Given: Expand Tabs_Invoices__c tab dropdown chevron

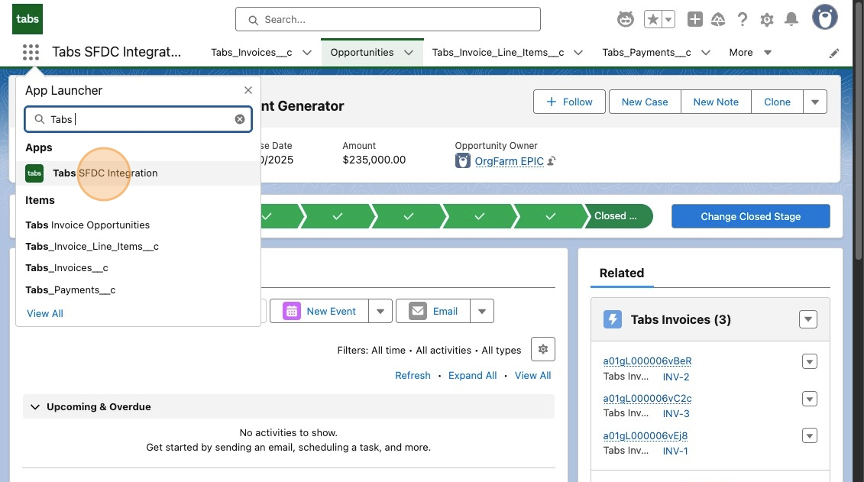Looking at the screenshot, I should (307, 52).
